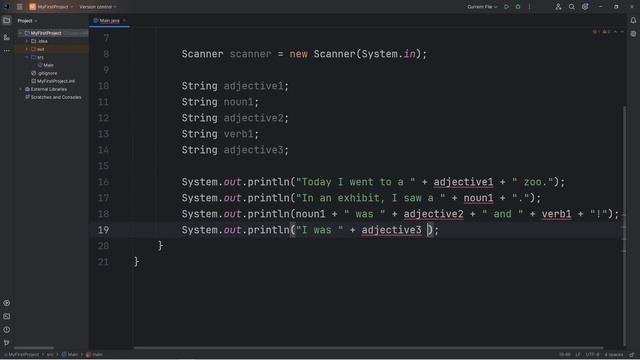The image size is (640, 360).
Task: Close the Main.java tab
Action: 124,20
